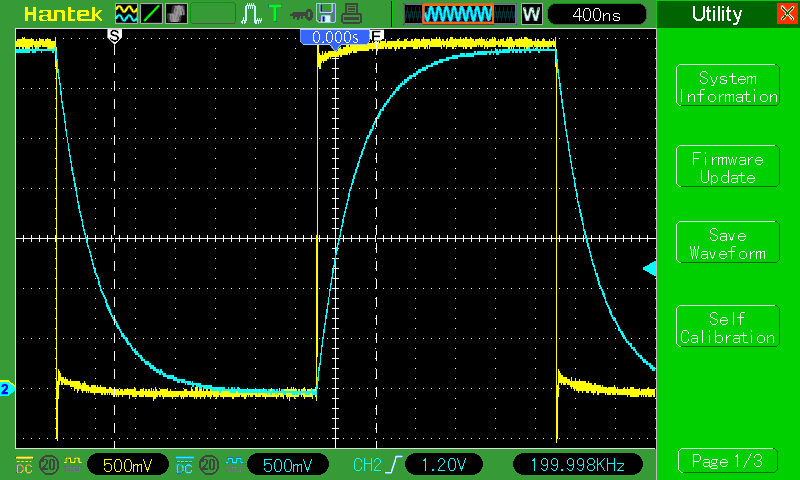The image size is (800, 480).
Task: Click the floppy disk save icon
Action: [x=326, y=14]
